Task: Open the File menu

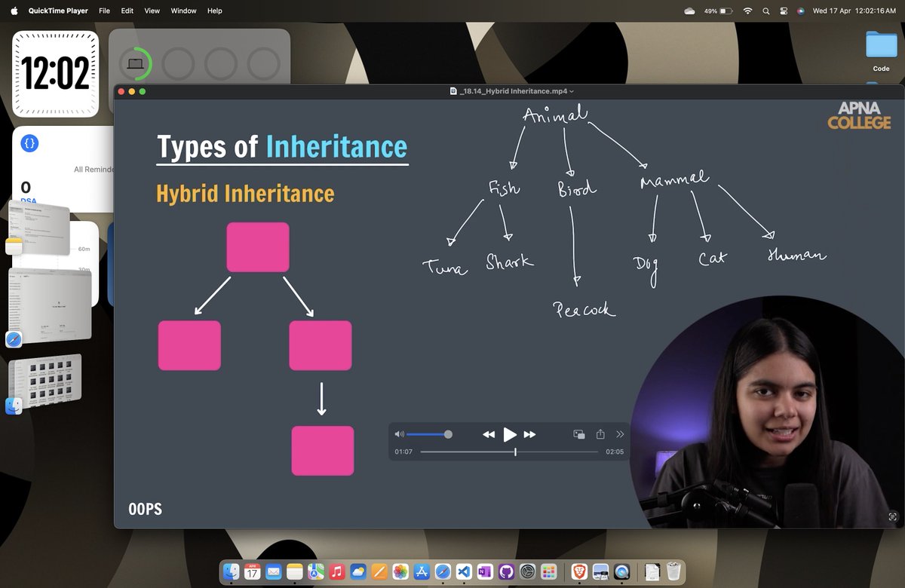Action: click(104, 11)
